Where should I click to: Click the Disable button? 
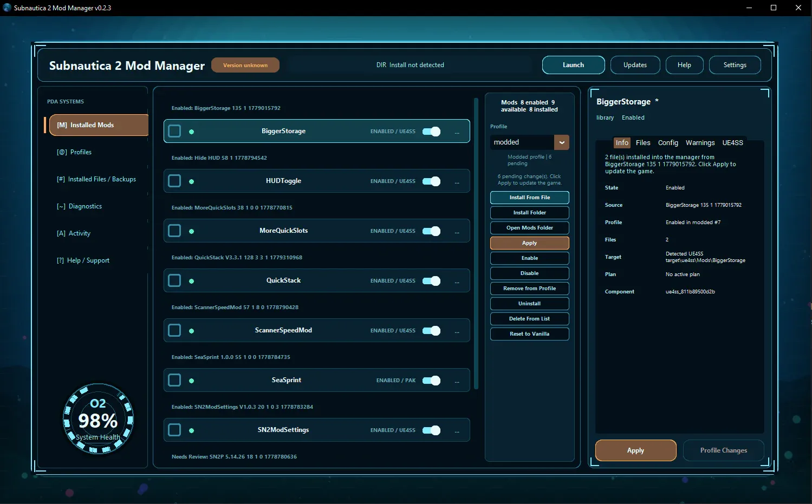click(x=530, y=273)
